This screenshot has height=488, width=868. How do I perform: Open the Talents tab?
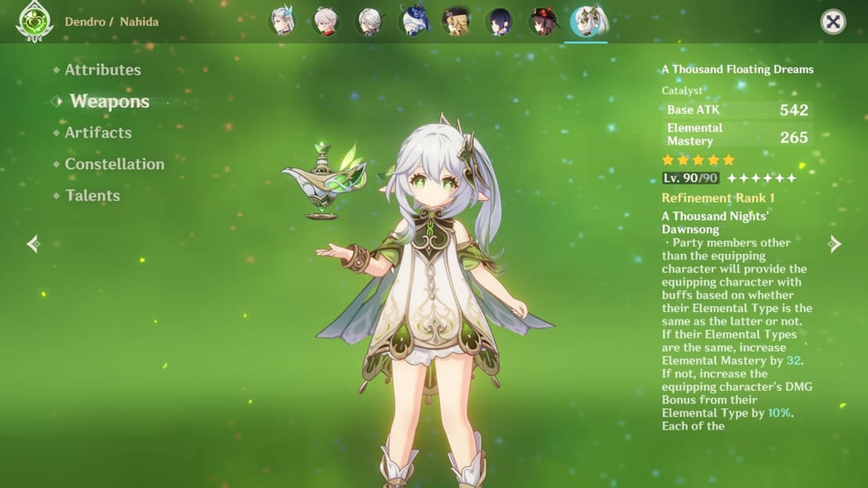coord(92,196)
